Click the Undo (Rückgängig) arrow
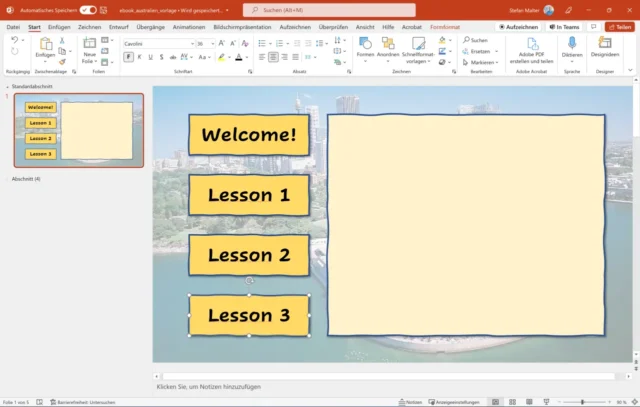Image resolution: width=640 pixels, height=407 pixels. tap(13, 41)
